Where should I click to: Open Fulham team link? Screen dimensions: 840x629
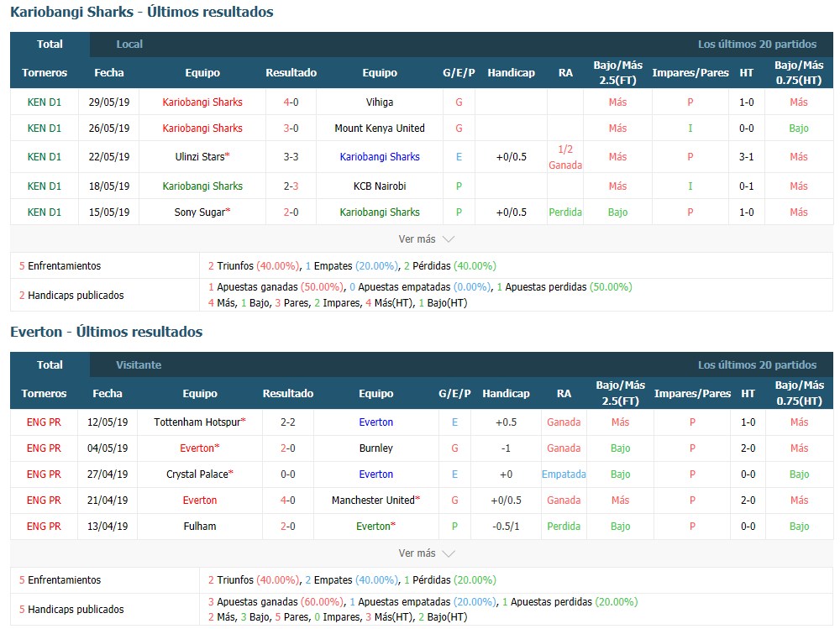pos(200,527)
